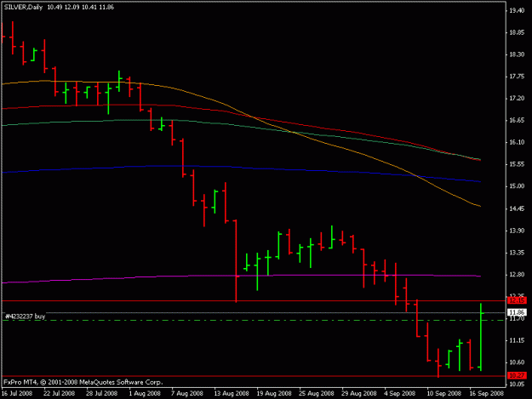Click the 13 Aug 2008 date label

click(232, 393)
